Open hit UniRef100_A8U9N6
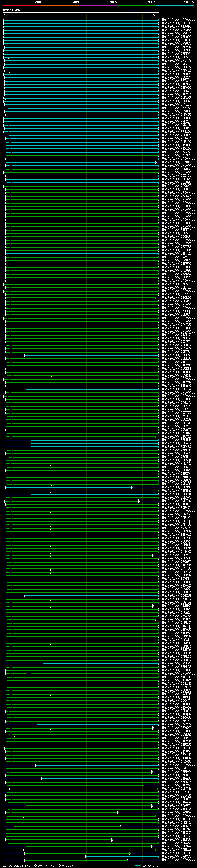Screen dimensions: 197x868 click(177, 487)
